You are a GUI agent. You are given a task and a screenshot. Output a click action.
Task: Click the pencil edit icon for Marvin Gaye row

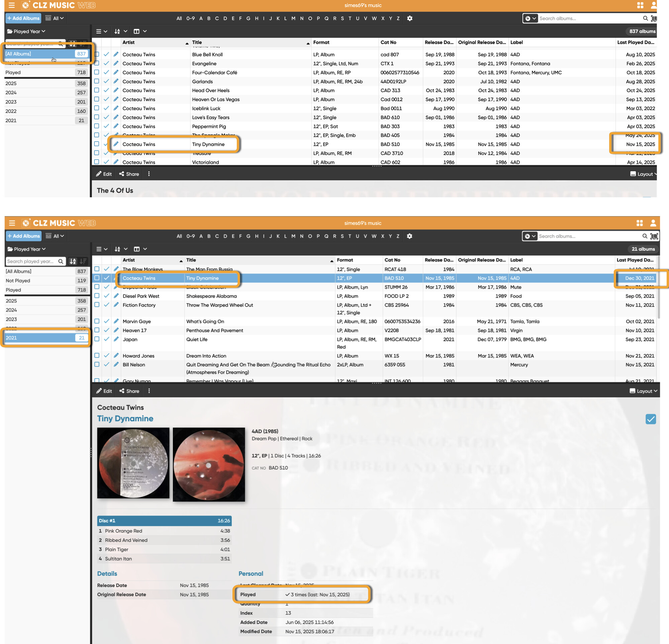(x=116, y=321)
